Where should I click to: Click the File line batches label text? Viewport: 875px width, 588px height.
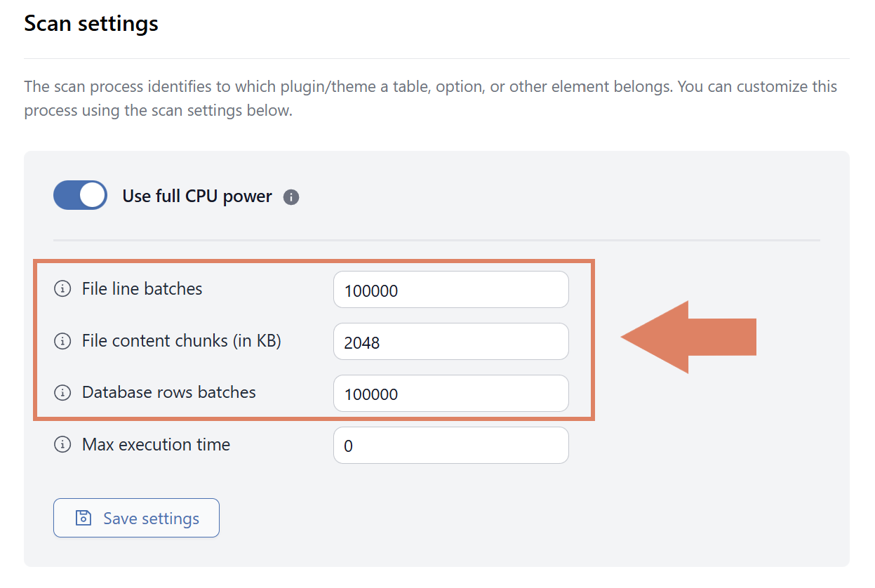(142, 288)
